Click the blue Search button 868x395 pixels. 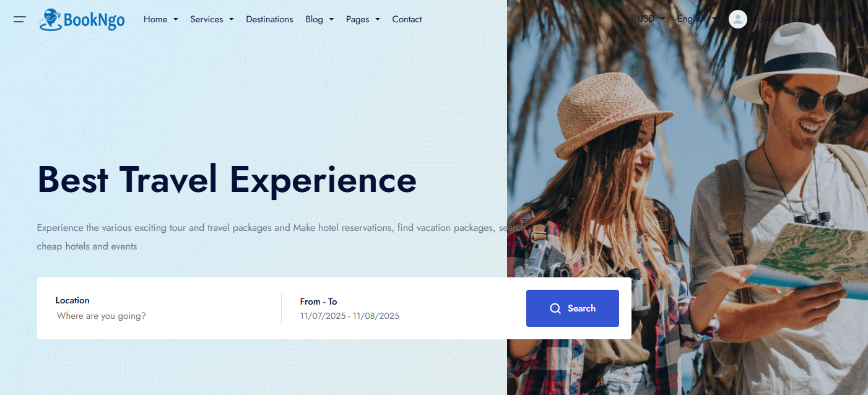pyautogui.click(x=573, y=308)
